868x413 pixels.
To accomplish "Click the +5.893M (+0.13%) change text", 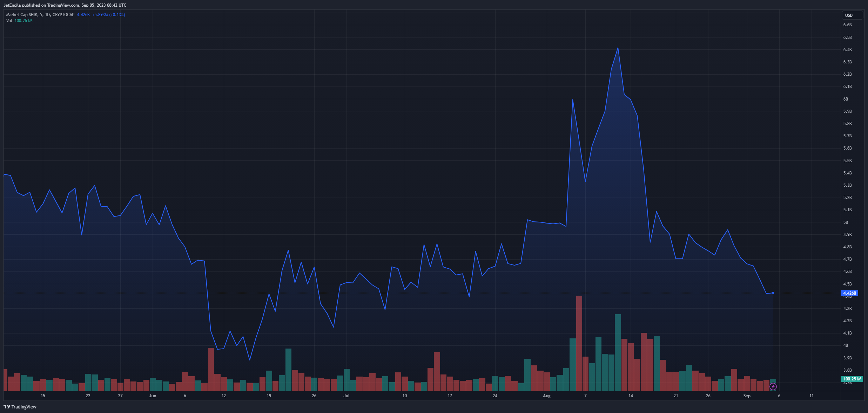I will pyautogui.click(x=108, y=15).
